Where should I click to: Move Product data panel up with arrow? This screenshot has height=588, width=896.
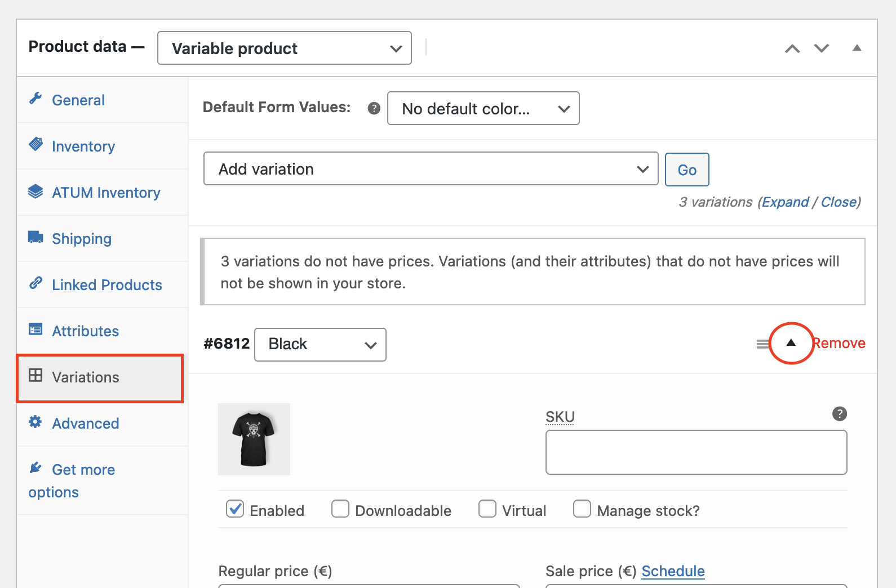792,48
